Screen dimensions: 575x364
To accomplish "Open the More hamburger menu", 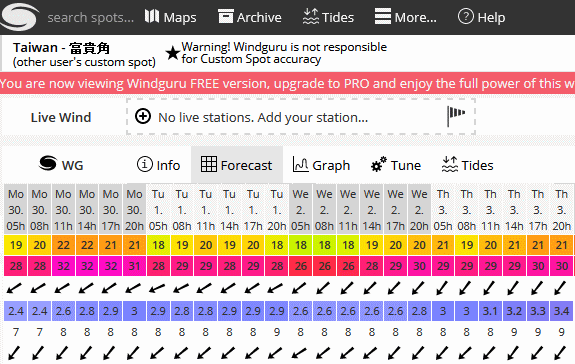I will (x=382, y=16).
